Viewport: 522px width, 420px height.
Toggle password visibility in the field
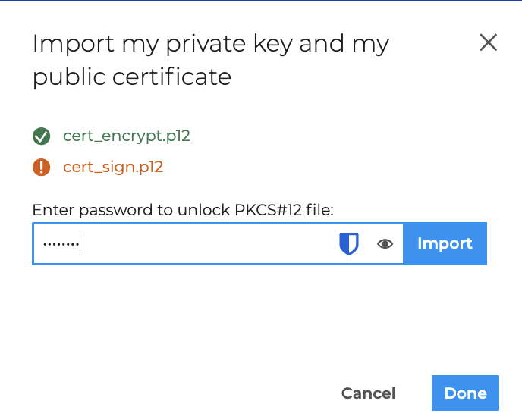[385, 243]
